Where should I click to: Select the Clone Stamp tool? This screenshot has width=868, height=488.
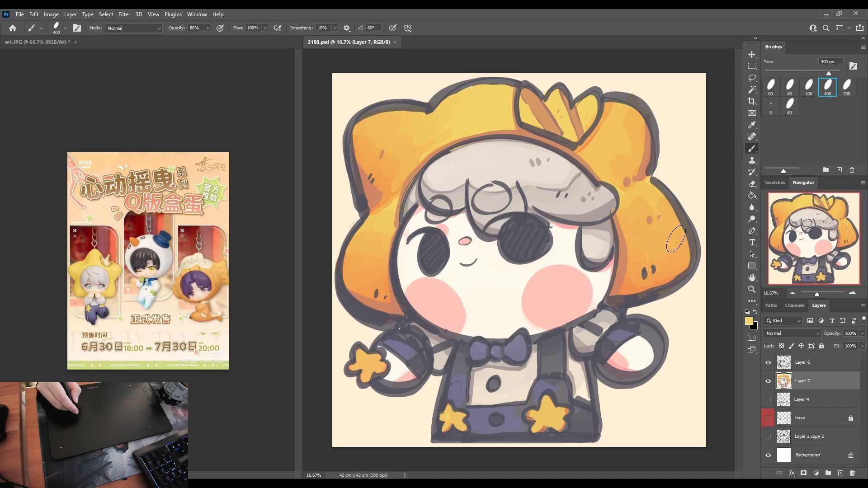(752, 160)
